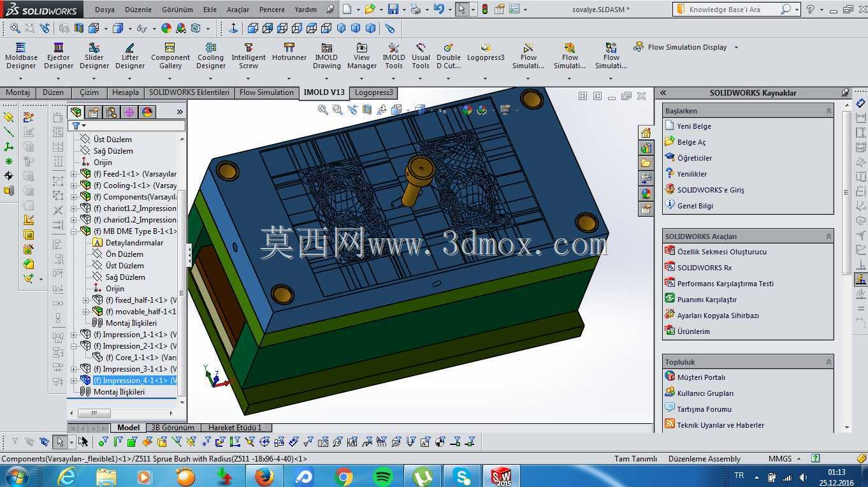Open the Hotrunner tool
Image resolution: width=868 pixels, height=487 pixels.
pos(289,52)
